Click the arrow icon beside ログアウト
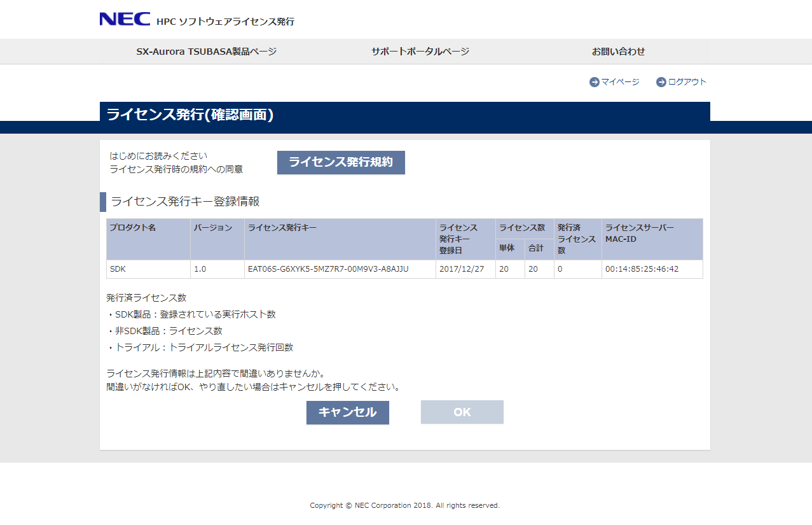This screenshot has height=525, width=812. click(x=661, y=82)
